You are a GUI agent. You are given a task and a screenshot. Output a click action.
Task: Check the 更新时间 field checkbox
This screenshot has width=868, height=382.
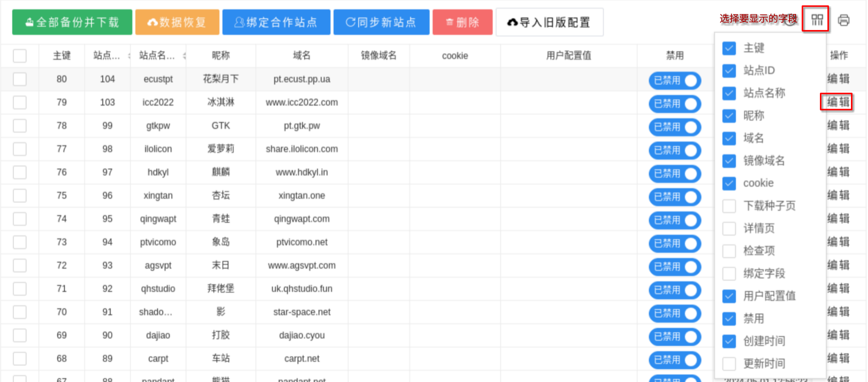729,363
